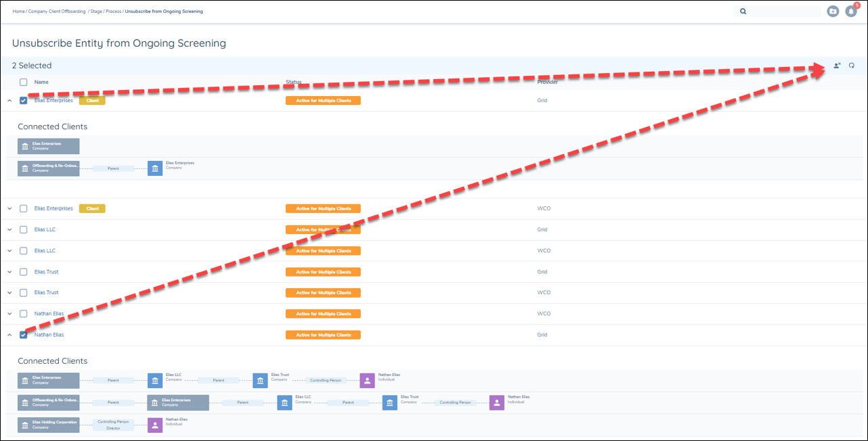Collapse the Elias Enterprises Grid row chevron

[x=9, y=101]
